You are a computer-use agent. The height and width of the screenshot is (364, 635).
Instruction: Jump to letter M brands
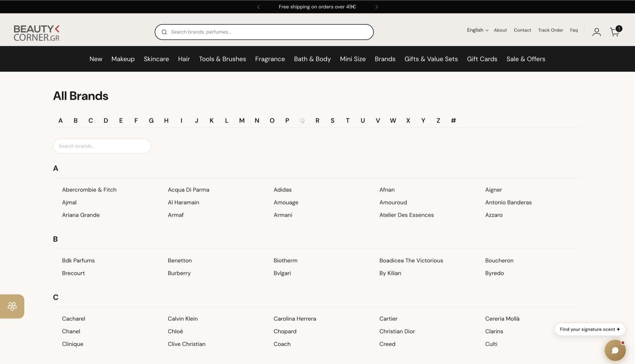(242, 121)
